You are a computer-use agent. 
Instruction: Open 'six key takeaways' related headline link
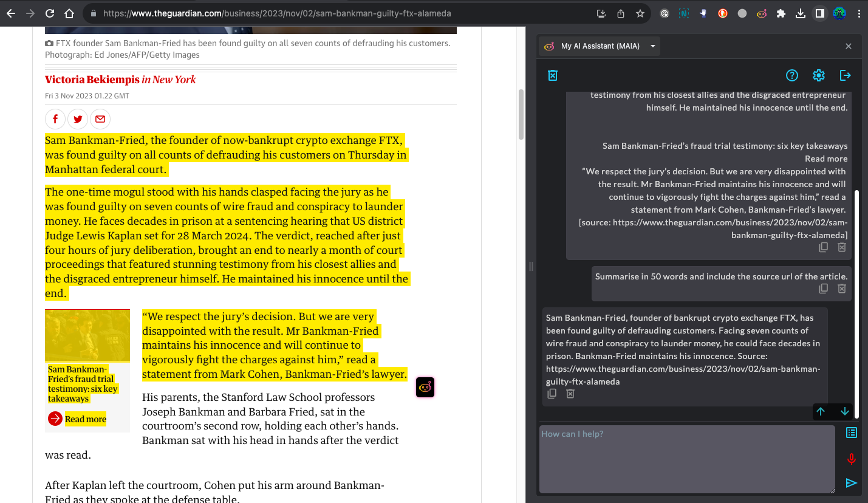83,384
